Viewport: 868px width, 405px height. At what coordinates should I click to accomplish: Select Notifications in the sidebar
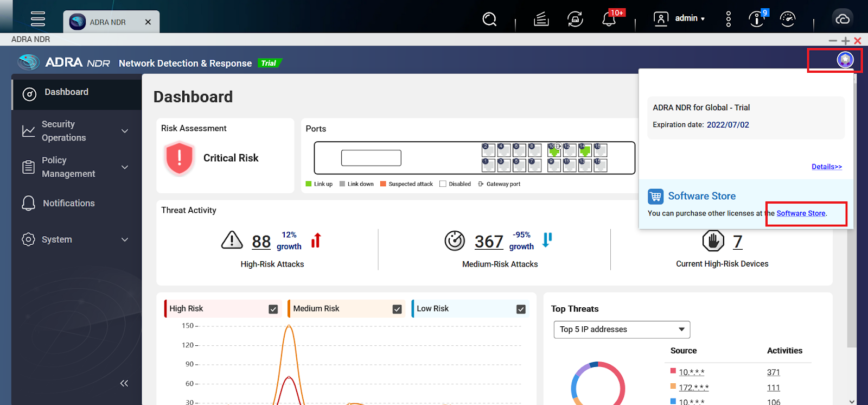point(68,203)
